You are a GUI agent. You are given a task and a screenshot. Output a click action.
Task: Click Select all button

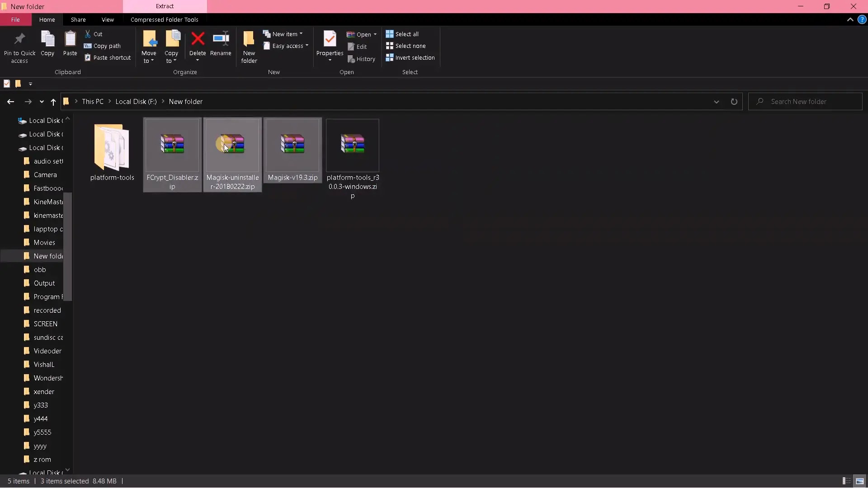pyautogui.click(x=402, y=34)
